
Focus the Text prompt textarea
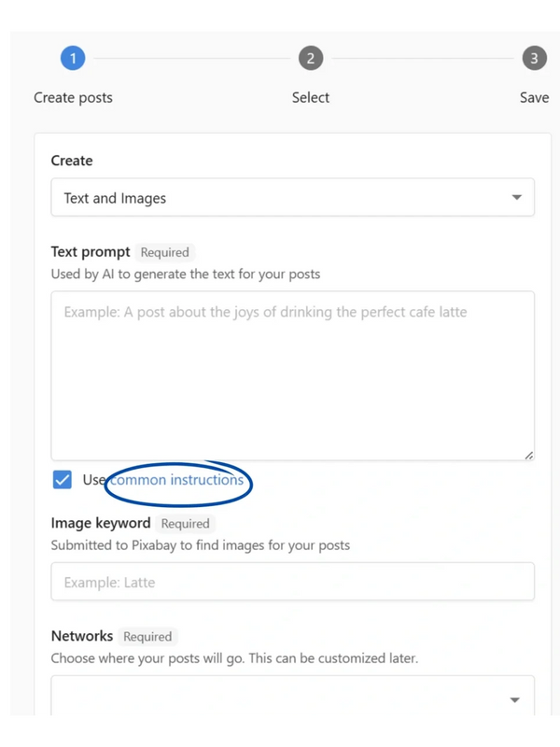click(x=292, y=375)
